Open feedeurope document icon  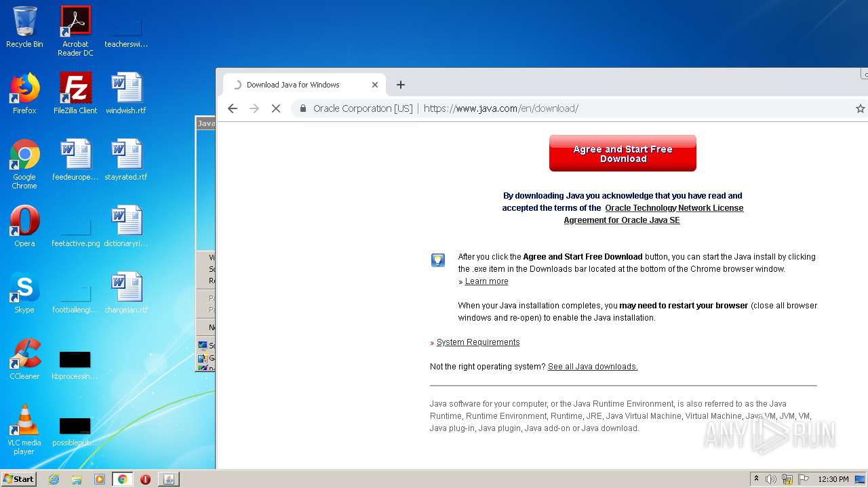75,160
